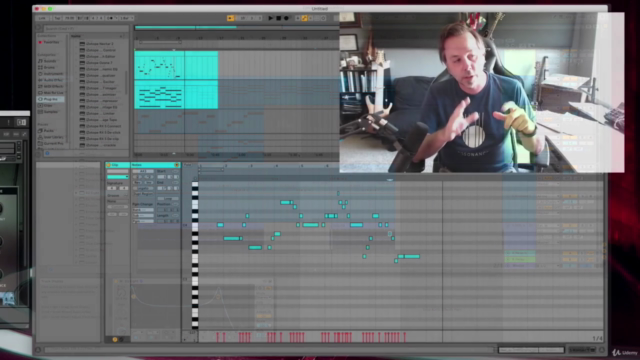Toggle Fold button in MIDI editor
Viewport: 640px width, 360px height.
tap(188, 165)
